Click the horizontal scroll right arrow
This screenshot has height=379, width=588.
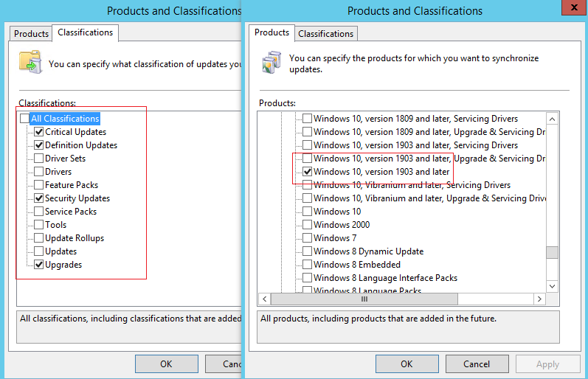(539, 299)
